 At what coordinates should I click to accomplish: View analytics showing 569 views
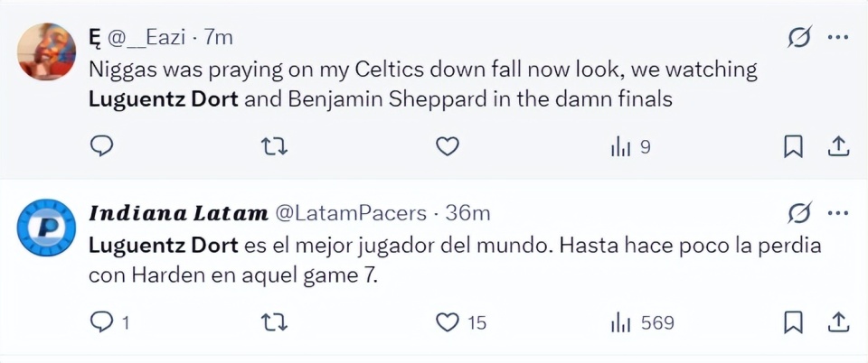tap(642, 322)
